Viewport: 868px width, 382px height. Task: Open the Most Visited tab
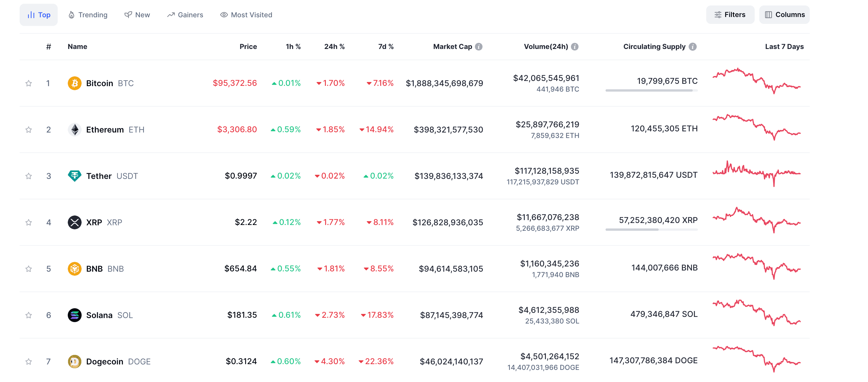(x=246, y=15)
